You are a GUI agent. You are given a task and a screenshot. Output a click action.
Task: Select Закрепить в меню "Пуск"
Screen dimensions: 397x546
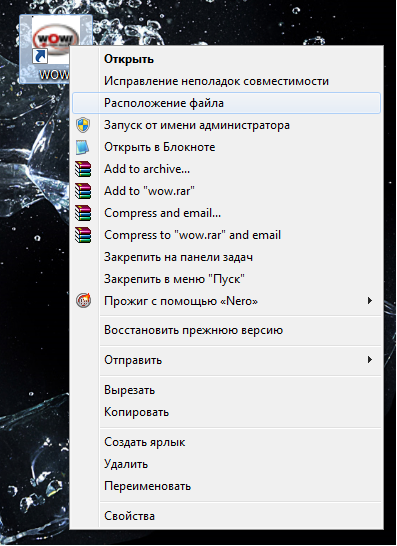226,279
